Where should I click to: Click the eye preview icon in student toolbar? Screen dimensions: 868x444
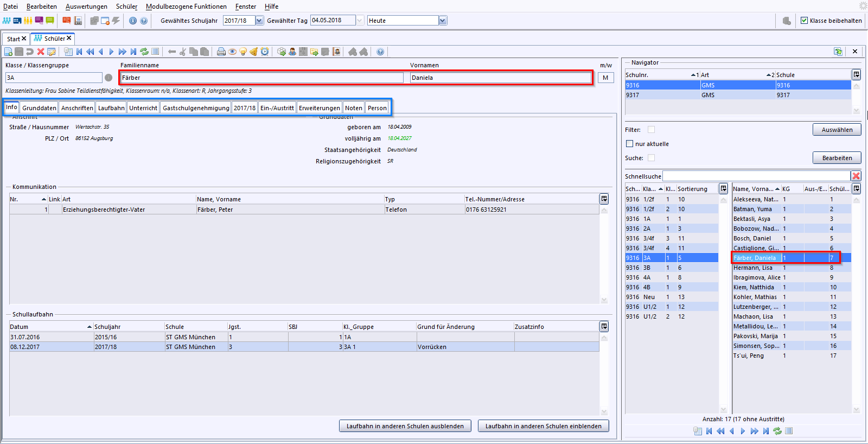click(x=232, y=52)
